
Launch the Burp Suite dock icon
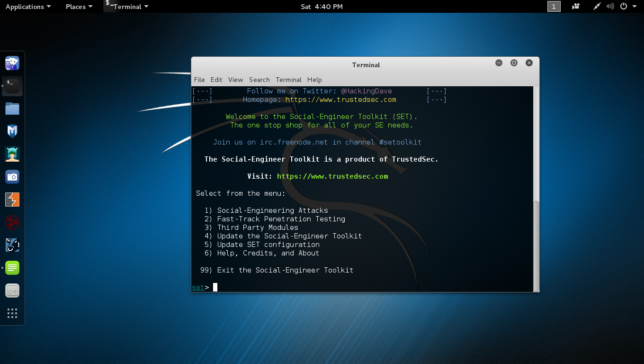tap(12, 199)
